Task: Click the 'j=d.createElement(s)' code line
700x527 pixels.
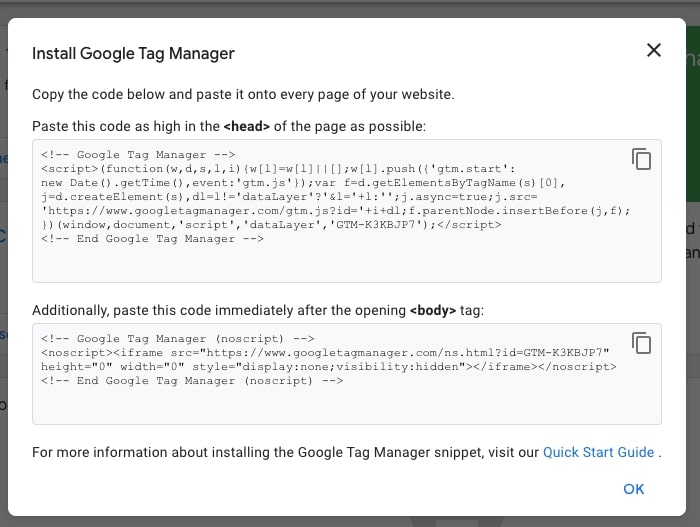Action: click(x=289, y=197)
